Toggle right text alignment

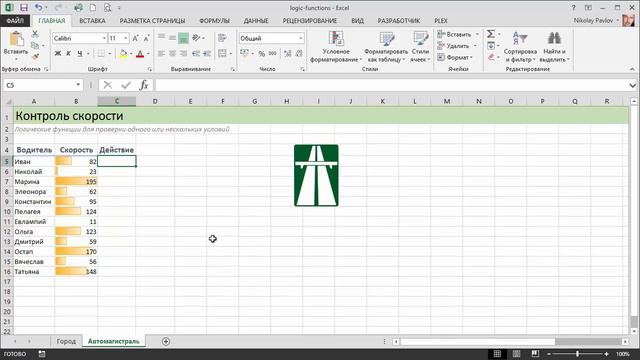point(184,53)
